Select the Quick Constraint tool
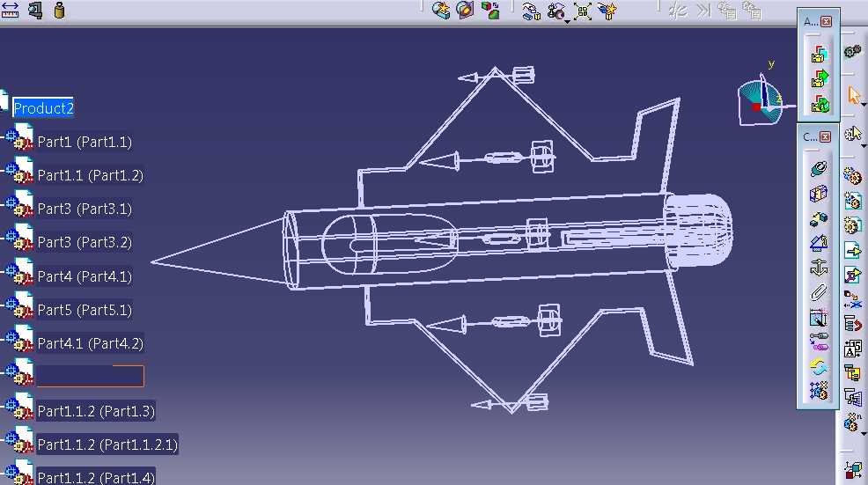Viewport: 868px width, 485px height. (818, 318)
